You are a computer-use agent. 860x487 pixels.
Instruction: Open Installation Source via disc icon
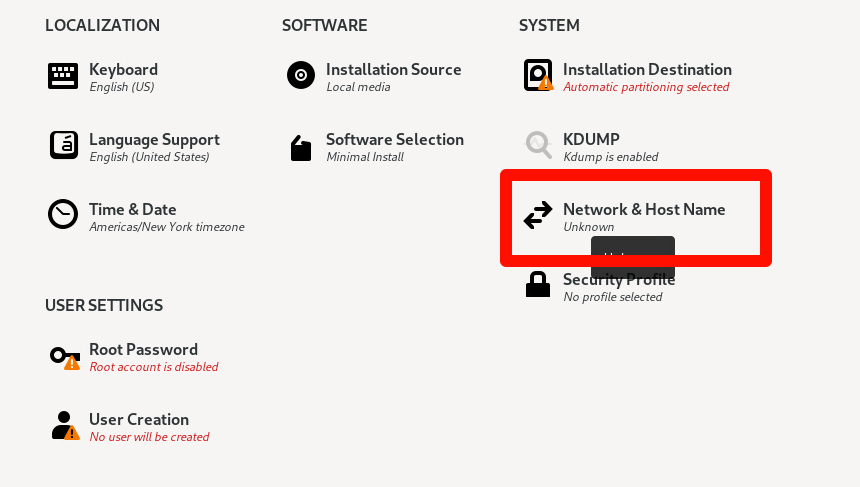tap(301, 75)
